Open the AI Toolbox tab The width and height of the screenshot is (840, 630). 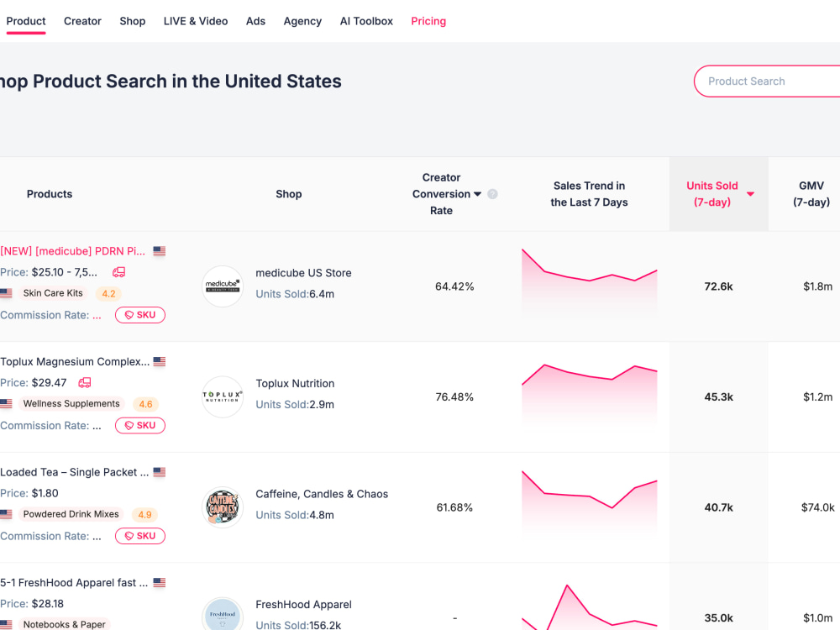(x=366, y=21)
